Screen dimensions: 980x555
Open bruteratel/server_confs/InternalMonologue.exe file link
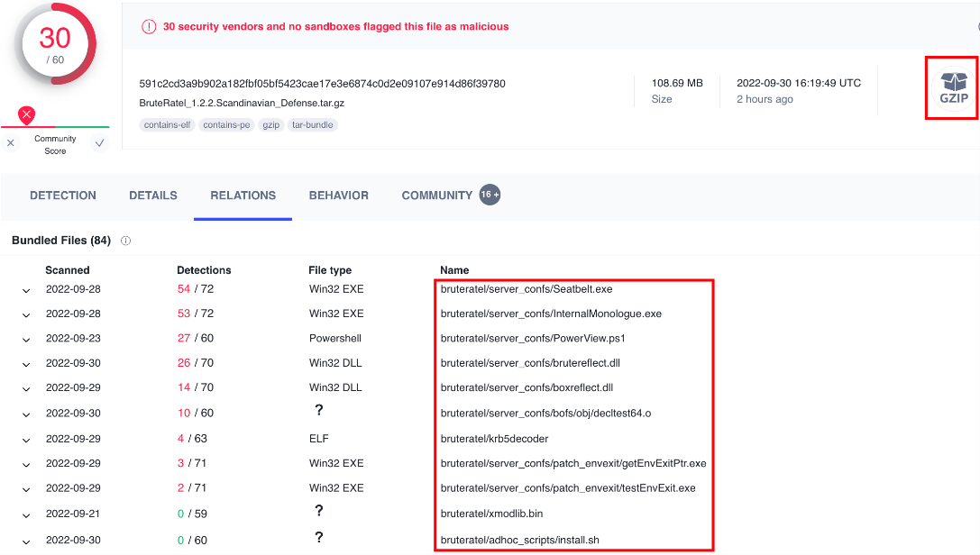coord(551,314)
